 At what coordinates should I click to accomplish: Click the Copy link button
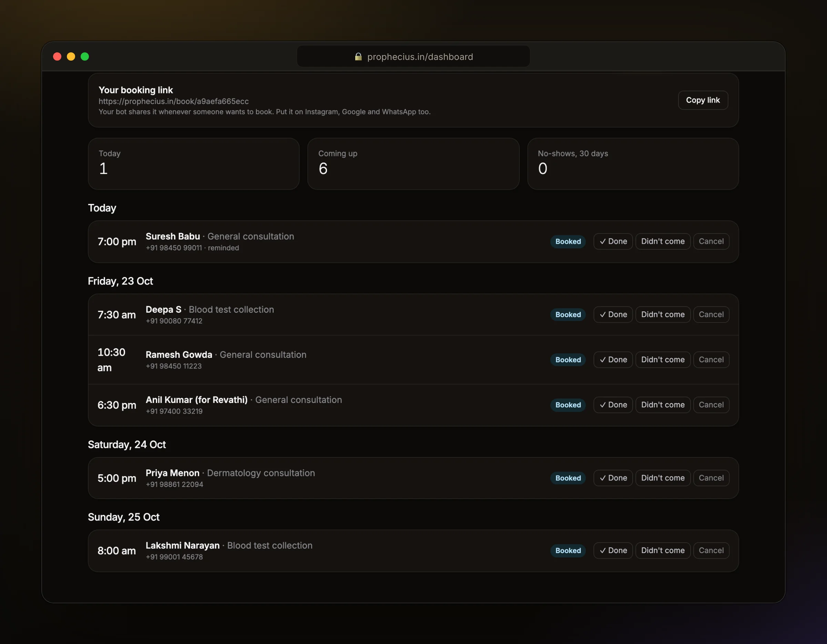coord(703,100)
